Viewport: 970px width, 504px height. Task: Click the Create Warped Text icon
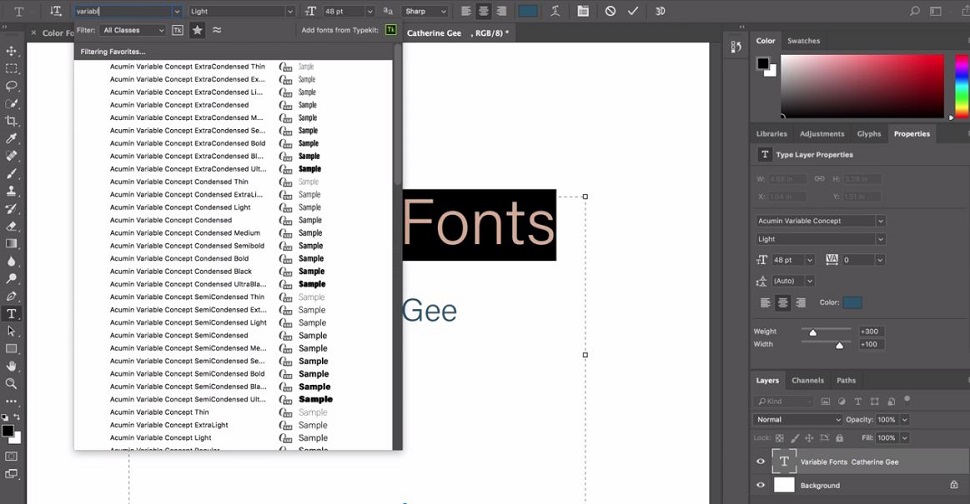[556, 11]
